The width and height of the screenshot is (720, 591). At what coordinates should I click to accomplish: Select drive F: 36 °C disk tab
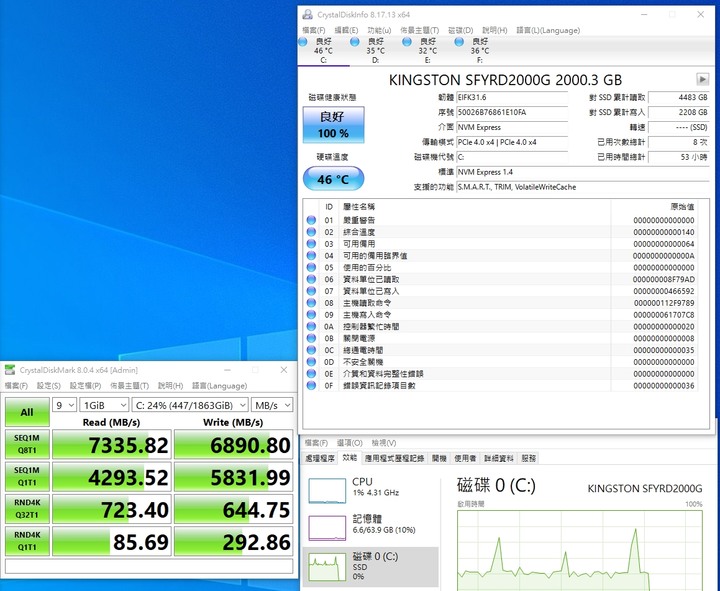point(479,51)
